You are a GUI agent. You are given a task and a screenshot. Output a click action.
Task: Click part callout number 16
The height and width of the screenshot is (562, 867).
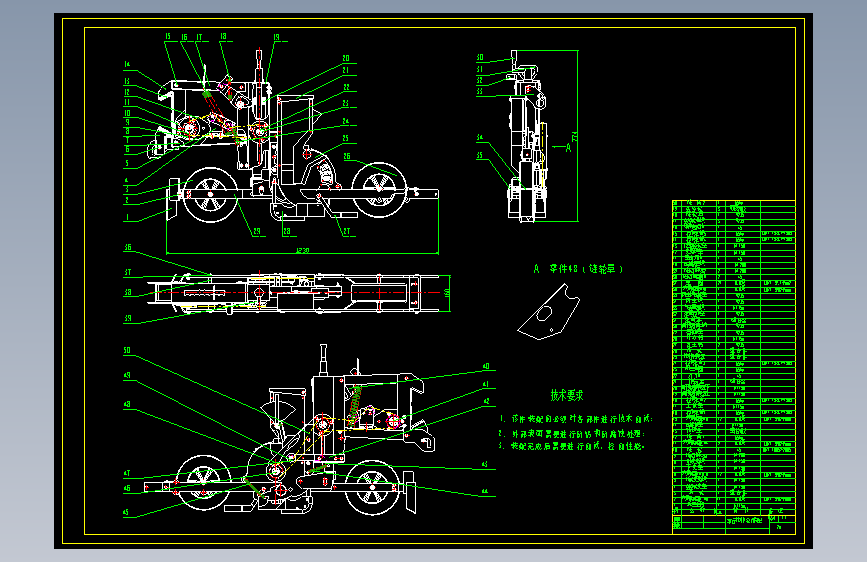click(184, 38)
